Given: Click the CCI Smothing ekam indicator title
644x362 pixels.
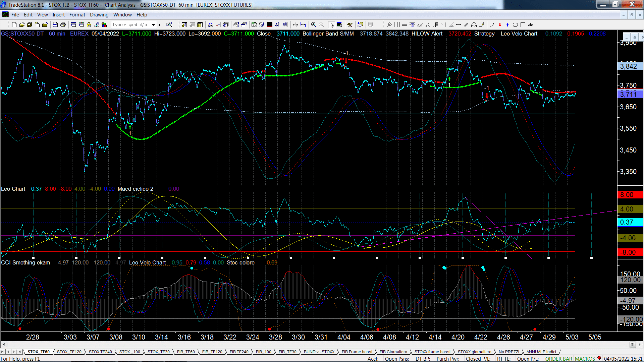Looking at the screenshot, I should pos(25,262).
